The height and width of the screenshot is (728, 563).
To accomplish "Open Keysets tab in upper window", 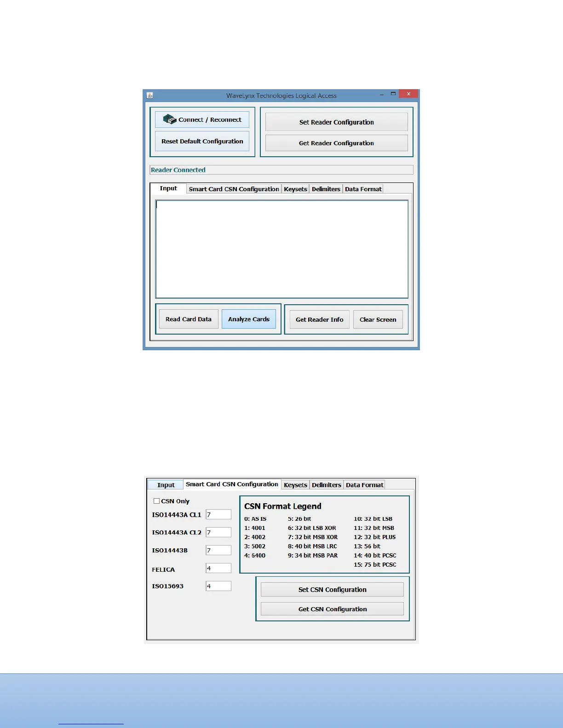I will [295, 189].
